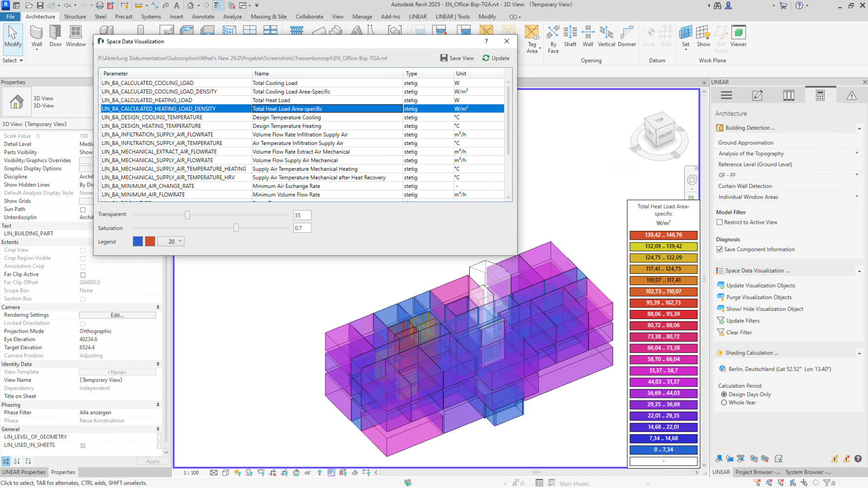Open the Systems ribbon tab
The image size is (868, 488).
(151, 17)
